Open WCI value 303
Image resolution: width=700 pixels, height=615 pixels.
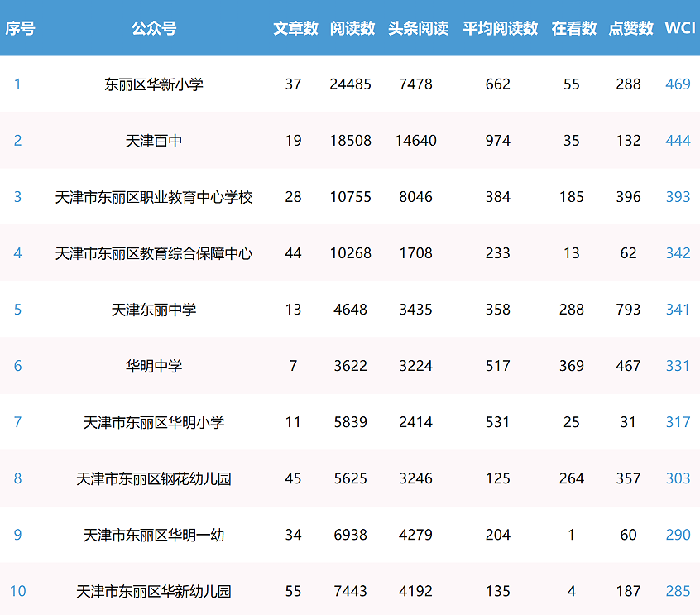678,478
